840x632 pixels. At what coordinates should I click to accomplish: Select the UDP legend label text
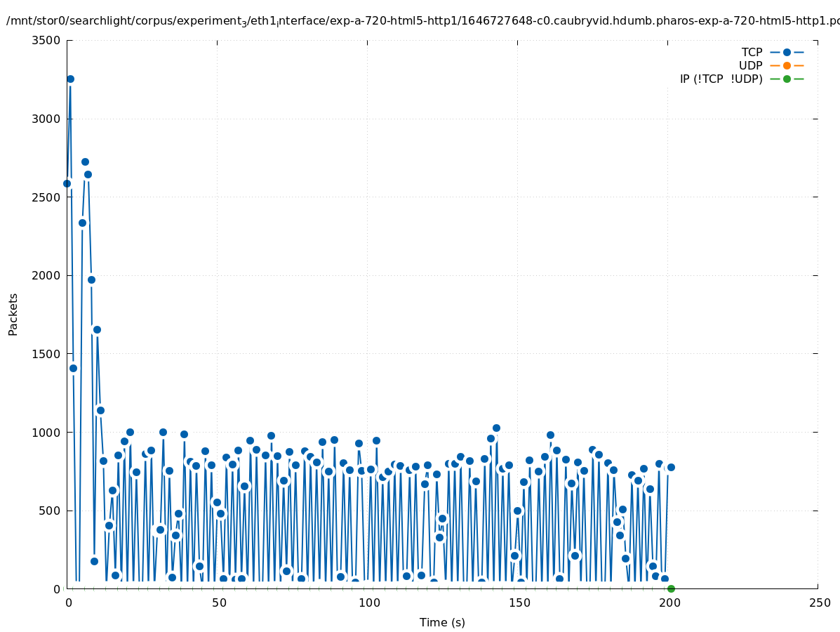coord(750,66)
